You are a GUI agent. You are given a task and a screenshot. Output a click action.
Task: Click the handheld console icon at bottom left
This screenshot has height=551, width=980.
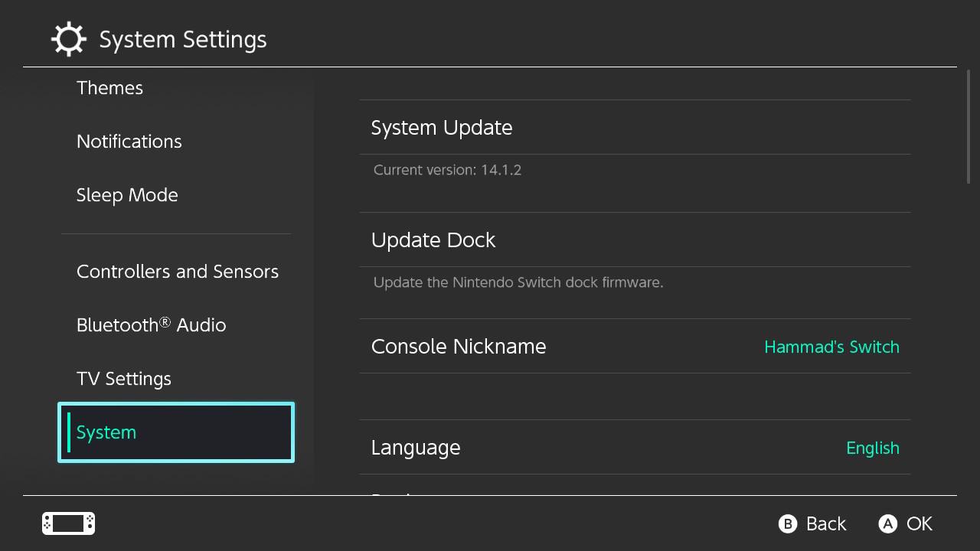68,523
